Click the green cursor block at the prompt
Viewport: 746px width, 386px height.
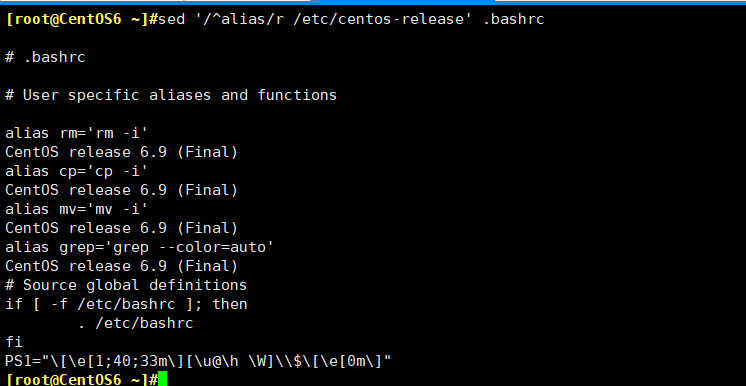(163, 379)
